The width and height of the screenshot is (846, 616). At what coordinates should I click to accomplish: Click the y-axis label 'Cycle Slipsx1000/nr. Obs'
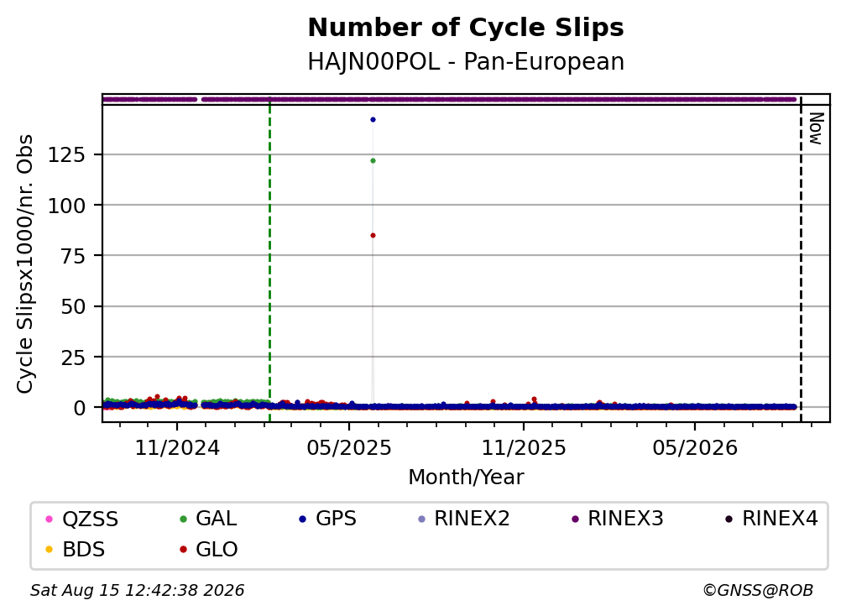(25, 264)
